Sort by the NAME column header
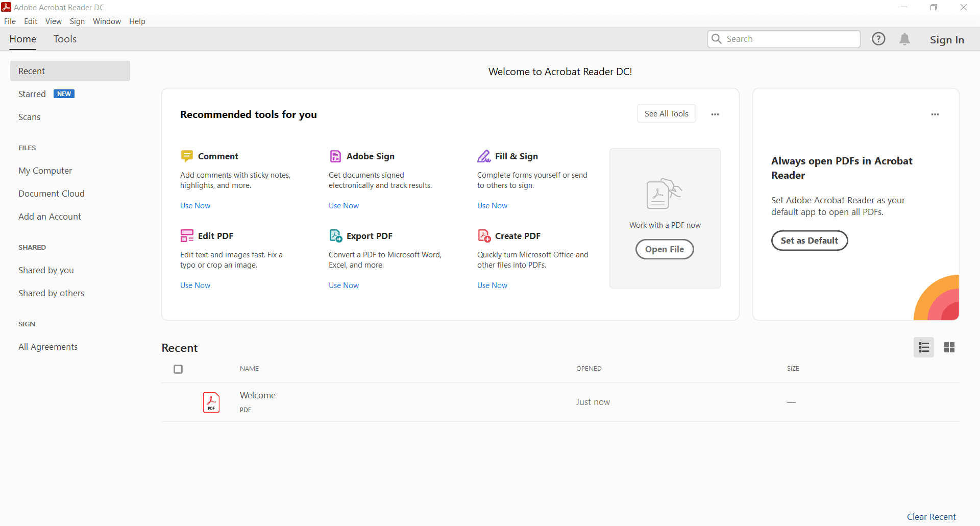980x526 pixels. pos(249,368)
